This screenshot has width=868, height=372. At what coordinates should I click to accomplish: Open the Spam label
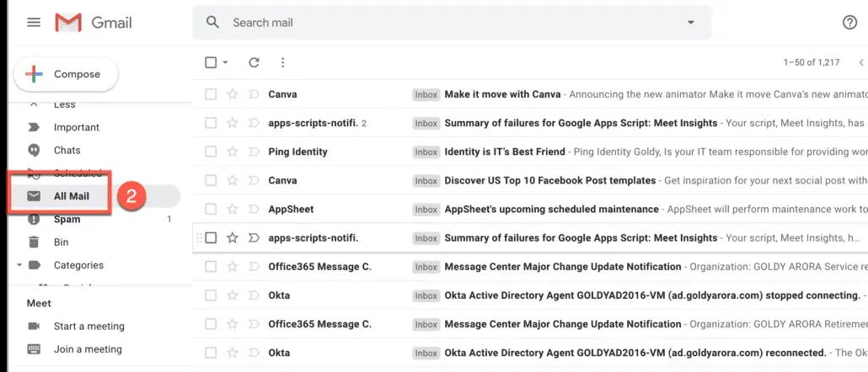click(x=67, y=220)
